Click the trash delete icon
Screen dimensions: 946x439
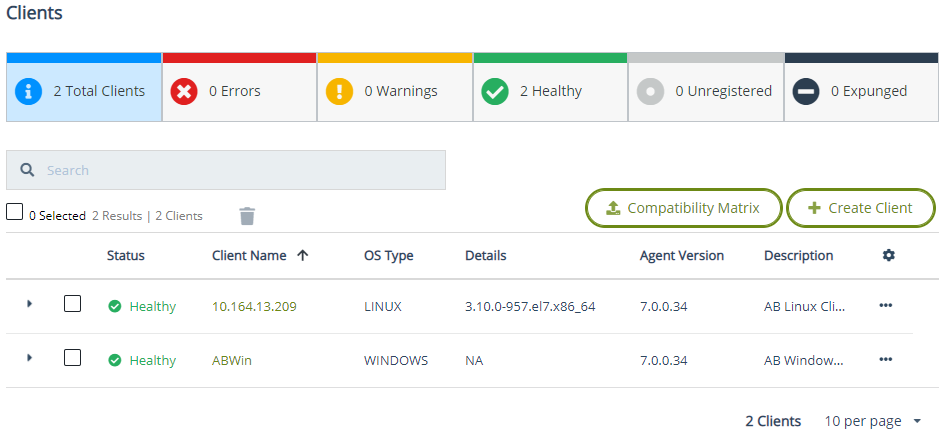[247, 216]
